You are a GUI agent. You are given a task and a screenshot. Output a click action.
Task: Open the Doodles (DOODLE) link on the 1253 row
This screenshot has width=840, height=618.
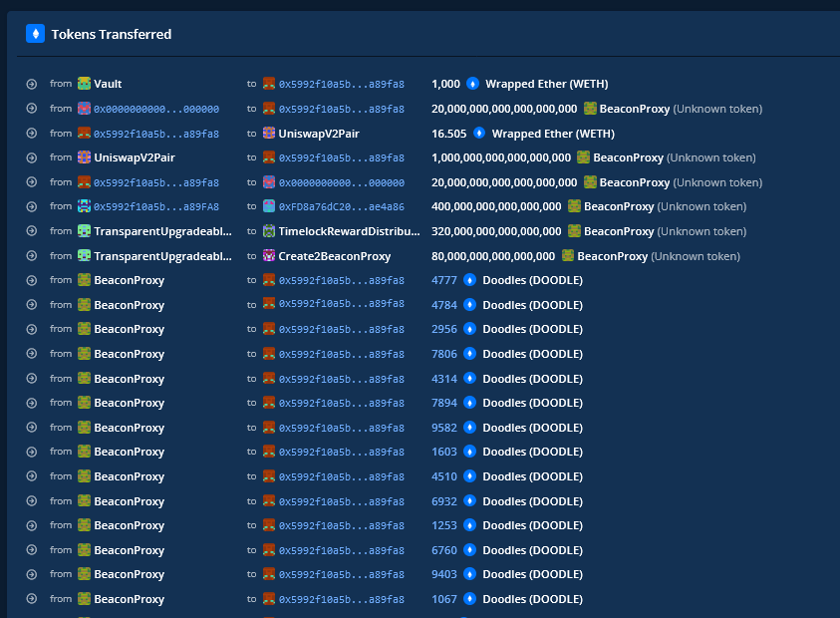tap(532, 526)
